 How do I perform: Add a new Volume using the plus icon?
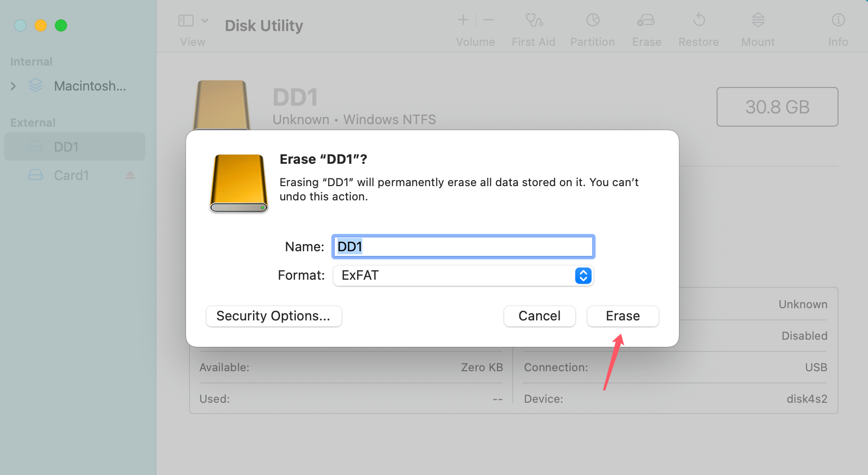(463, 20)
